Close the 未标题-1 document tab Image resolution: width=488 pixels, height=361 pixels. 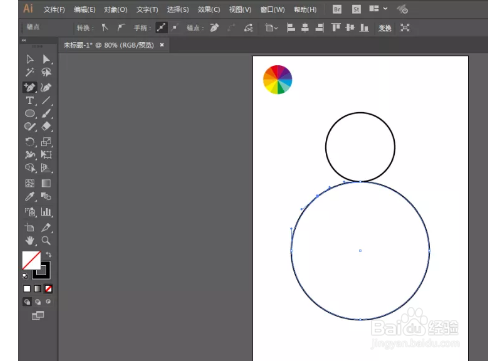tap(162, 45)
